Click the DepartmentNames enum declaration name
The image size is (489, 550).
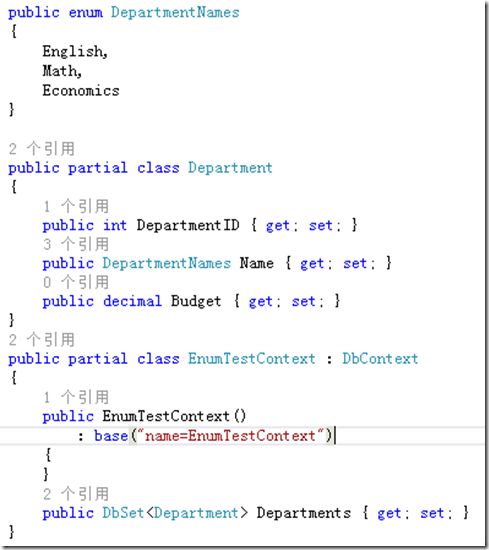pos(175,13)
